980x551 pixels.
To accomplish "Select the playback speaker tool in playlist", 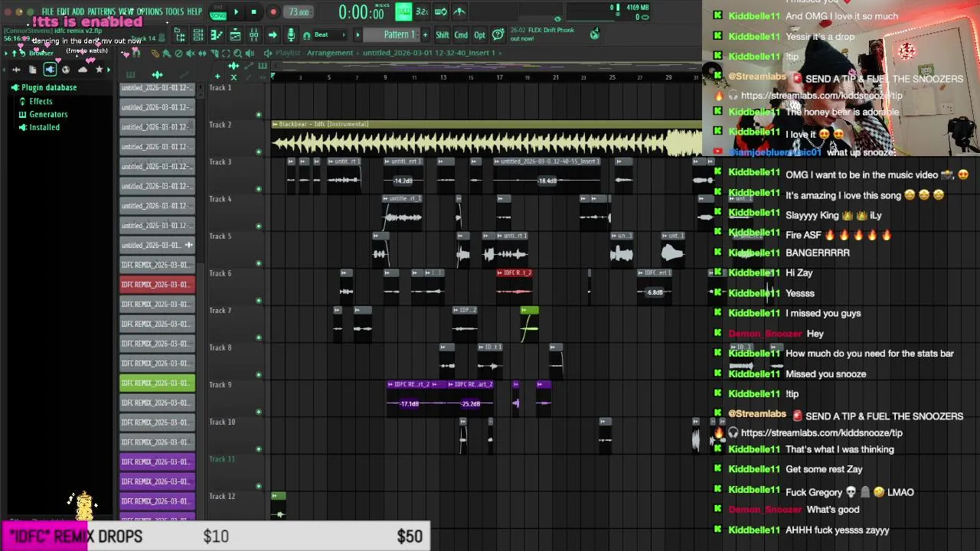I will pos(249,53).
